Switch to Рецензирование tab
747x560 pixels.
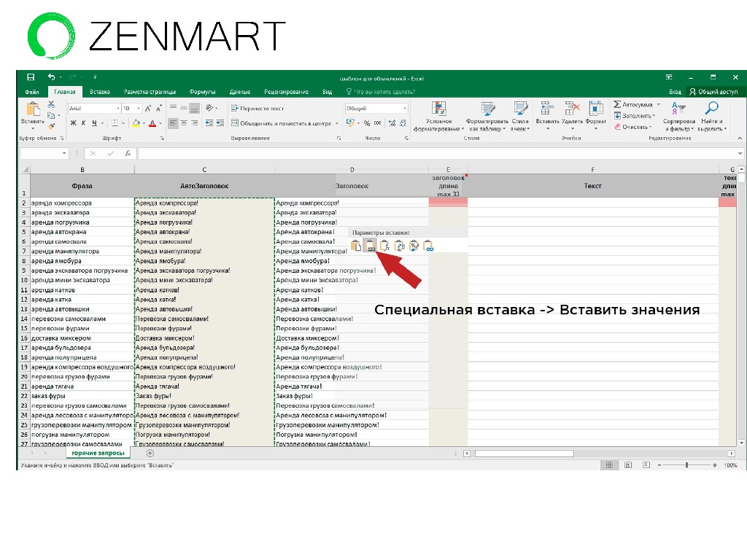(286, 92)
